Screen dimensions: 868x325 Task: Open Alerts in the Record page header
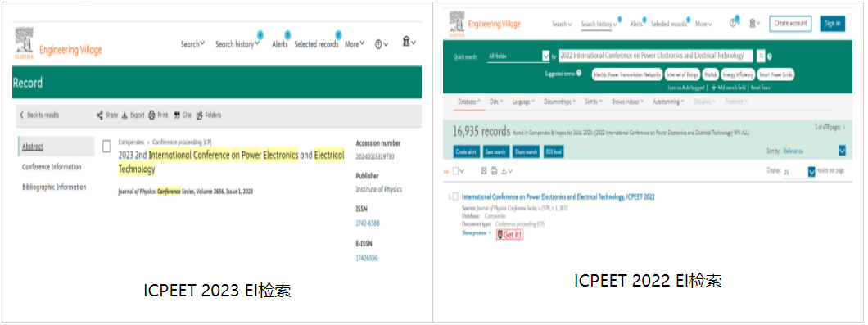click(x=279, y=44)
